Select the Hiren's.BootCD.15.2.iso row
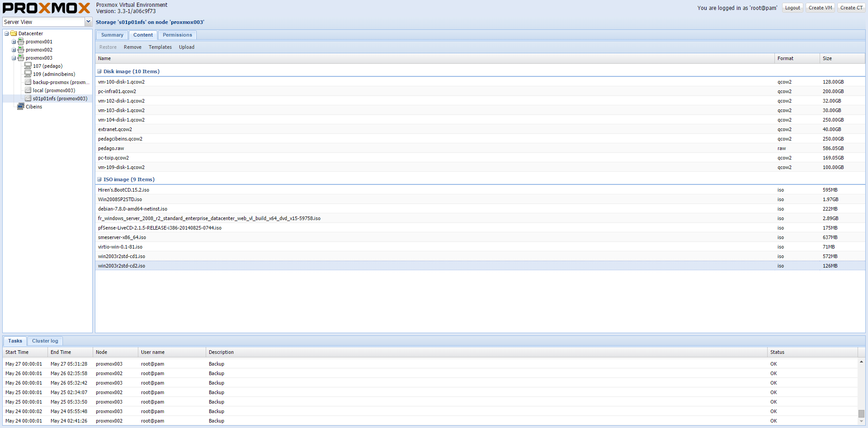This screenshot has height=428, width=868. (x=480, y=190)
